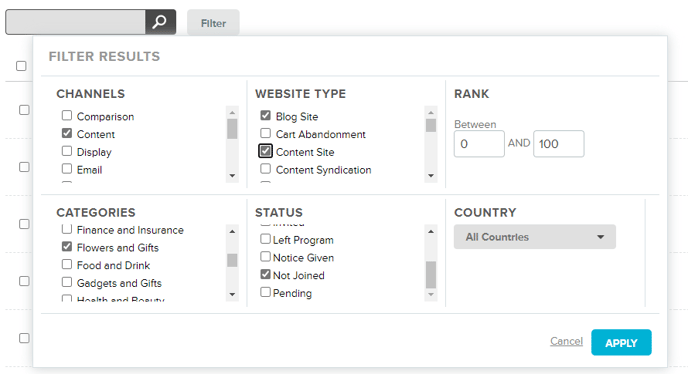Click Website Type scroll up arrow
Screen dimensions: 688x374
(431, 113)
